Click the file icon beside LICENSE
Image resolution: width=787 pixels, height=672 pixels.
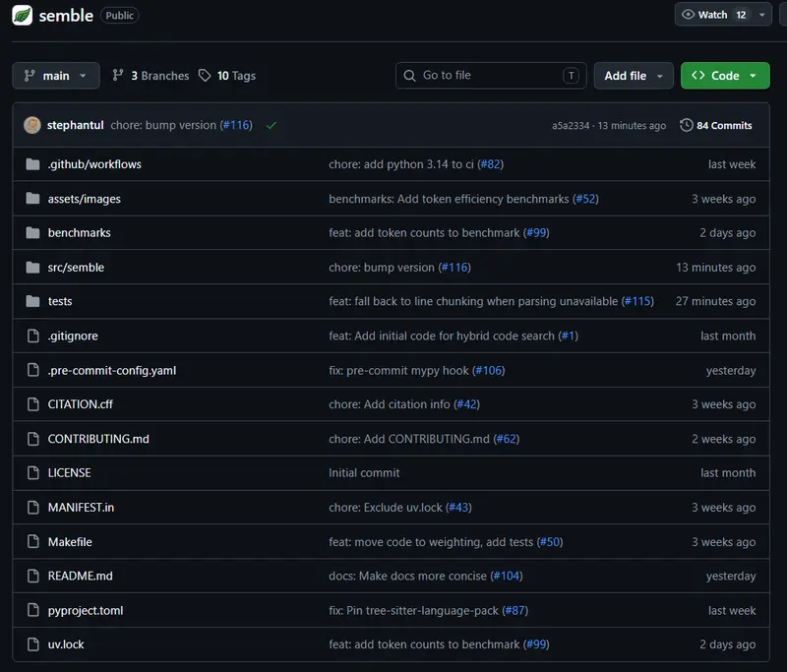pyautogui.click(x=33, y=472)
